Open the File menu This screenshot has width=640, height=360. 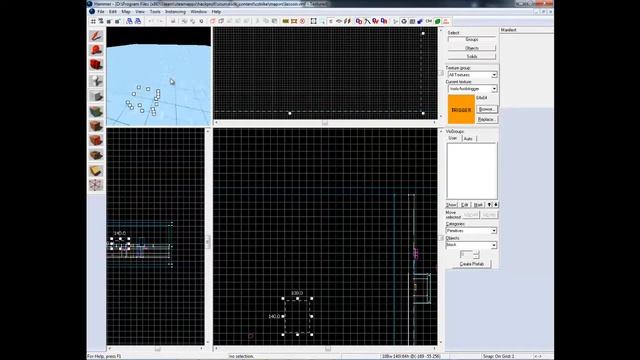pos(100,12)
